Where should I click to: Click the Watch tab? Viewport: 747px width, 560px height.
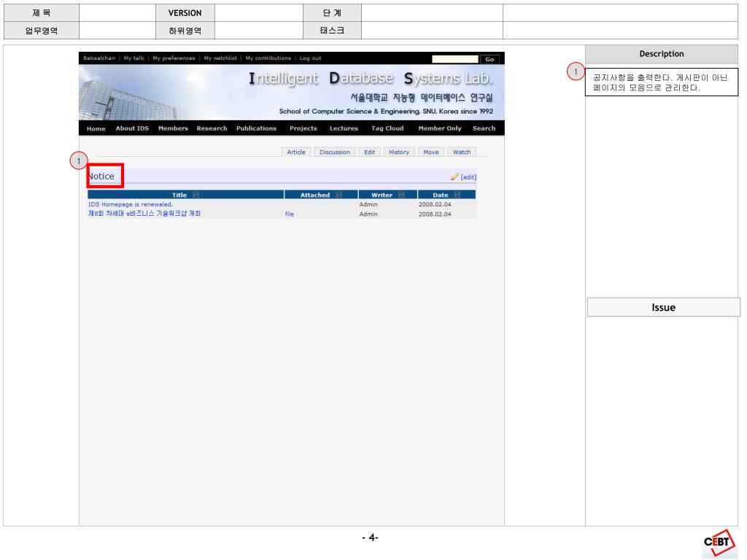[462, 152]
